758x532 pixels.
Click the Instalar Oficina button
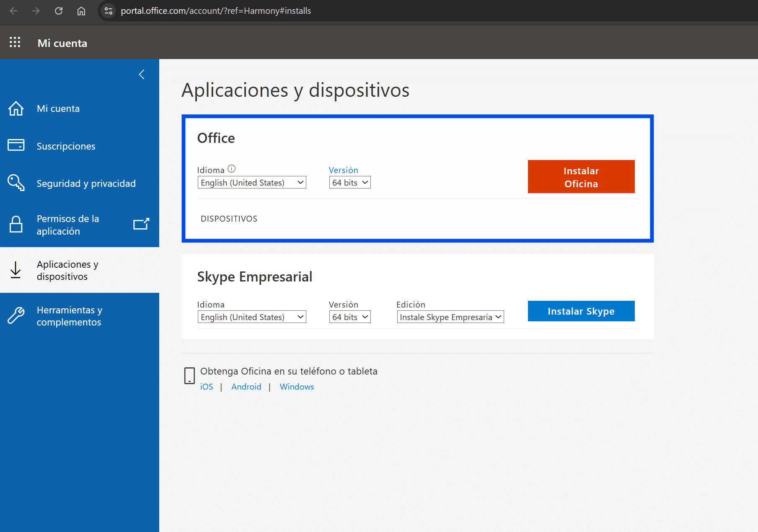[x=581, y=177]
